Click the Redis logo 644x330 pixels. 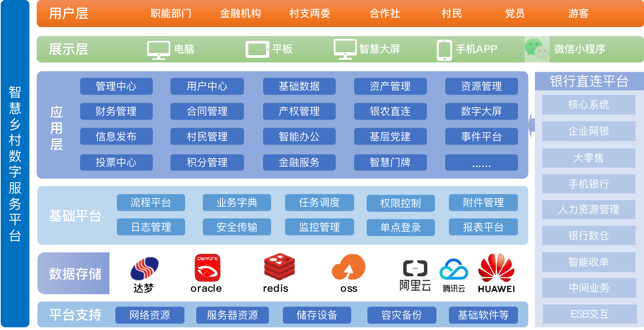279,267
